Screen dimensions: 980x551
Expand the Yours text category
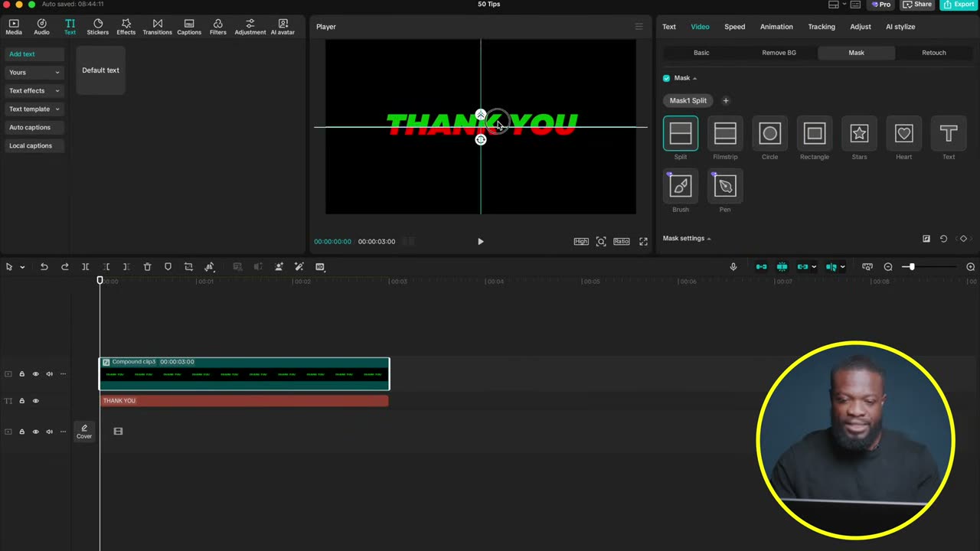34,73
